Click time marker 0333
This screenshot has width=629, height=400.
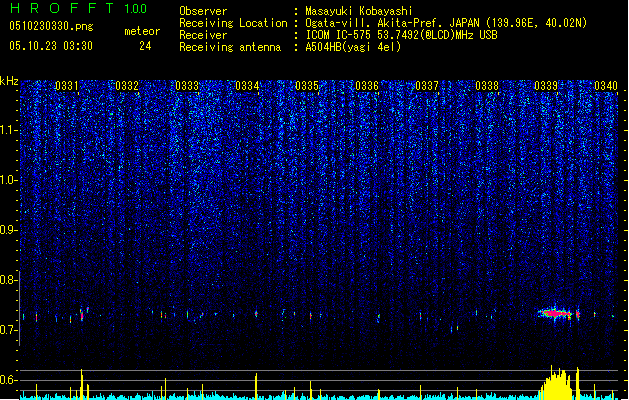187,86
